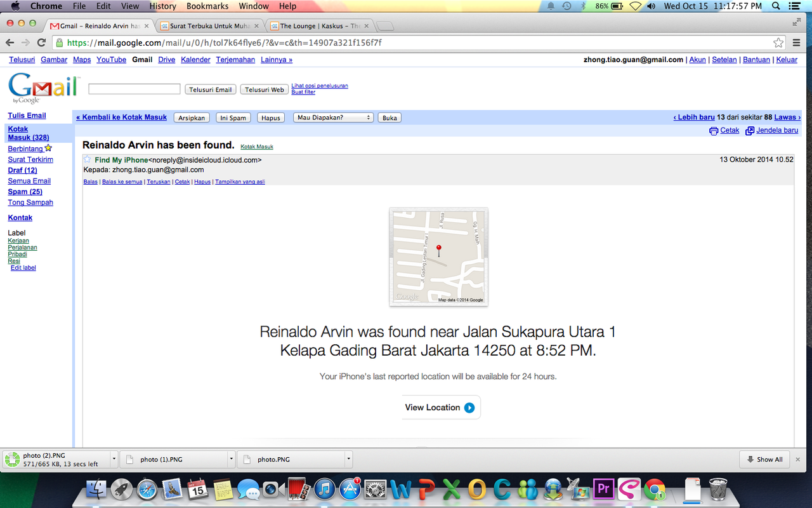The image size is (812, 508).
Task: Open the App Store dock icon
Action: (x=350, y=490)
